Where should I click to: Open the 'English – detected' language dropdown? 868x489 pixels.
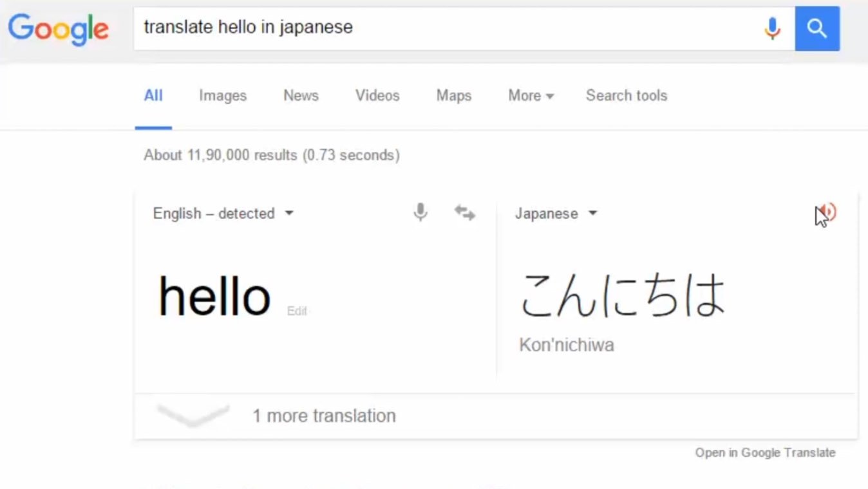(223, 214)
